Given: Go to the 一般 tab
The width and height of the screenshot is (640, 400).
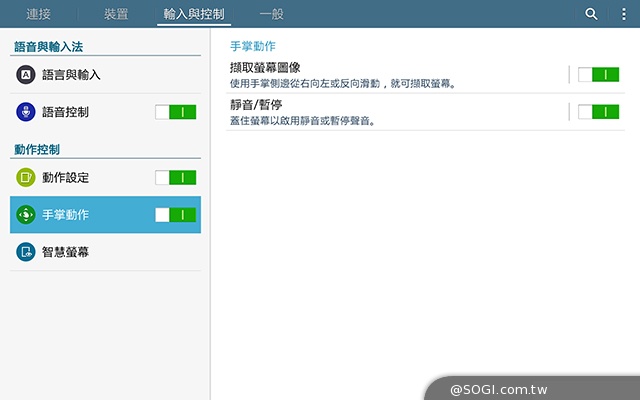Looking at the screenshot, I should (272, 14).
